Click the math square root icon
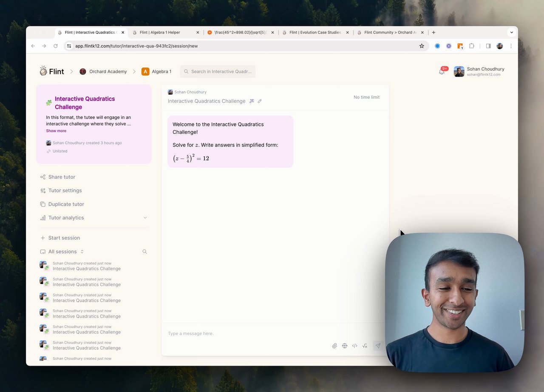544x392 pixels. pyautogui.click(x=365, y=346)
